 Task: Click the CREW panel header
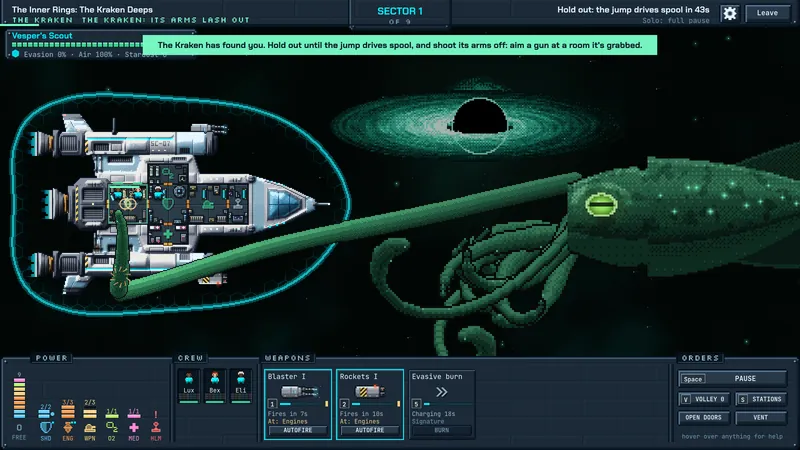[190, 358]
